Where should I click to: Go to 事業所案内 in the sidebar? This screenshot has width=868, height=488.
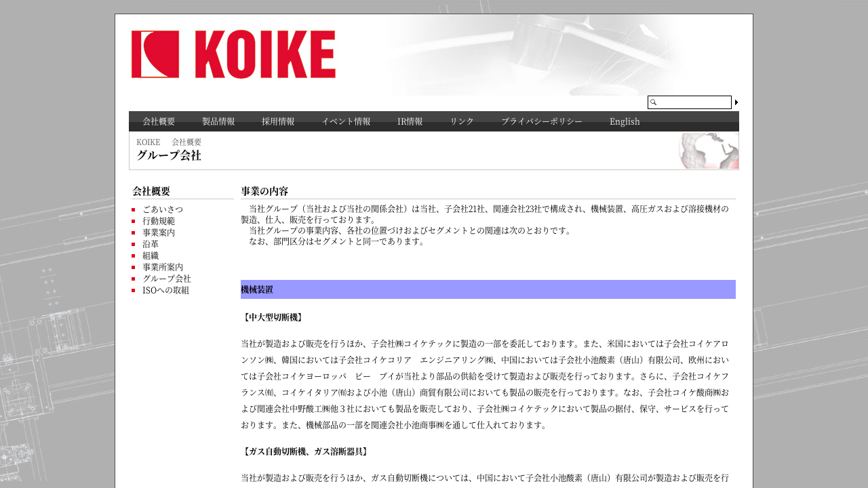[x=163, y=267]
